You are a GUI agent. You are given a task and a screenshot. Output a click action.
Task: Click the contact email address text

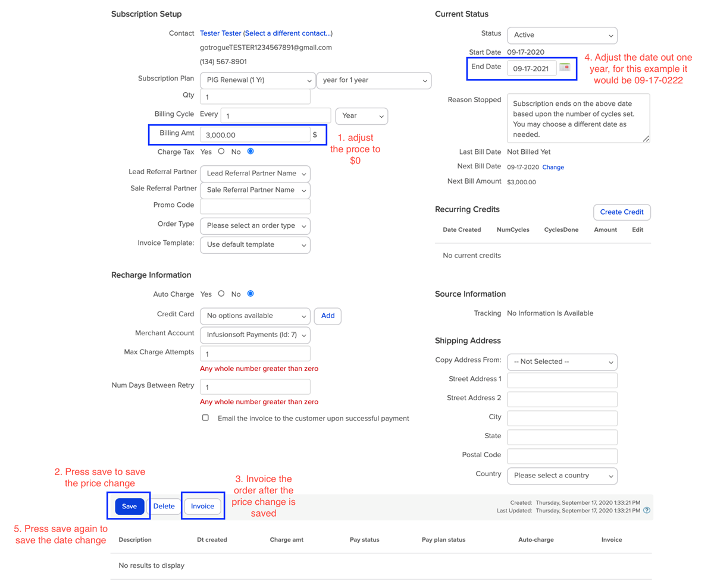[x=266, y=48]
